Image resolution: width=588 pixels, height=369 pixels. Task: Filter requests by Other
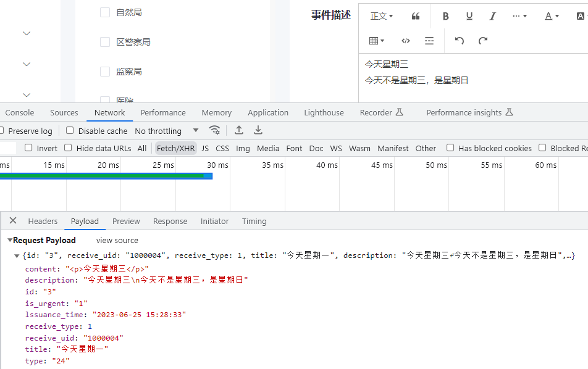[x=426, y=148]
